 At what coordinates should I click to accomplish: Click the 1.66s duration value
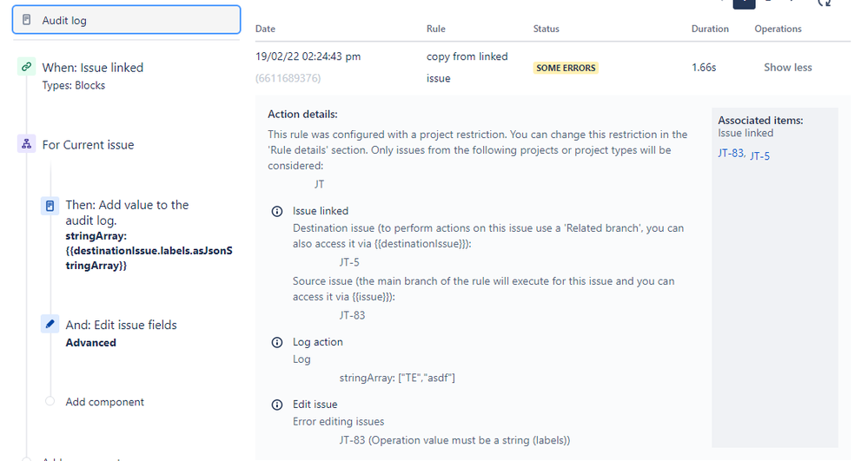click(x=704, y=68)
